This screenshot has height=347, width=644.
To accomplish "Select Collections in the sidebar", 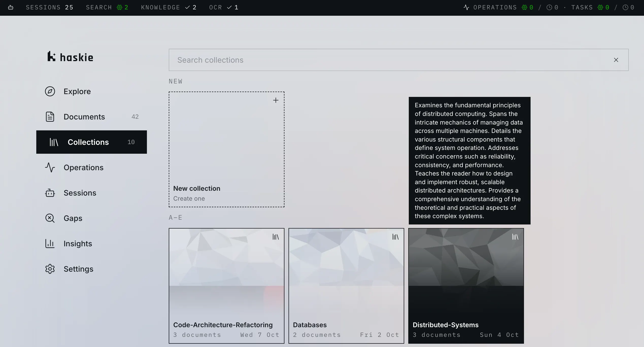I will coord(92,142).
